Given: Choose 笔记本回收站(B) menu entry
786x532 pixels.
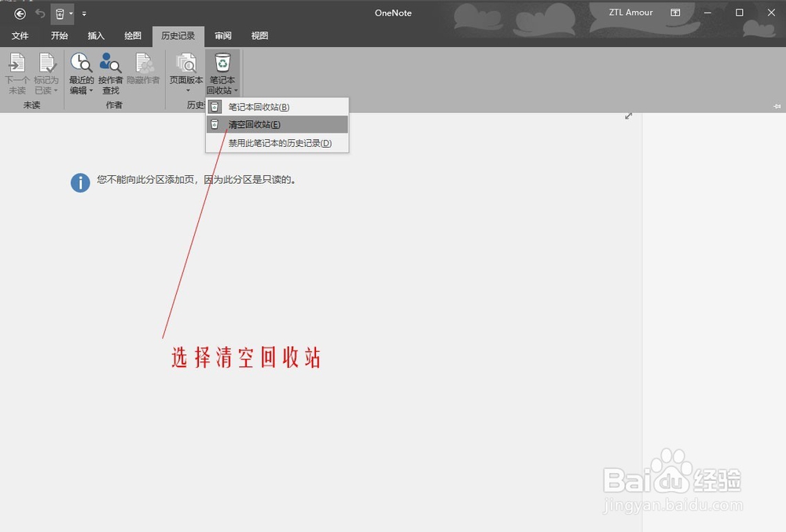Looking at the screenshot, I should pyautogui.click(x=277, y=107).
